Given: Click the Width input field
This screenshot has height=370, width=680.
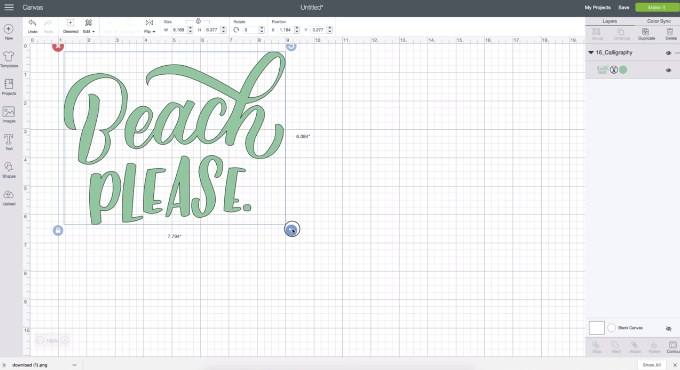Looking at the screenshot, I should tap(178, 30).
